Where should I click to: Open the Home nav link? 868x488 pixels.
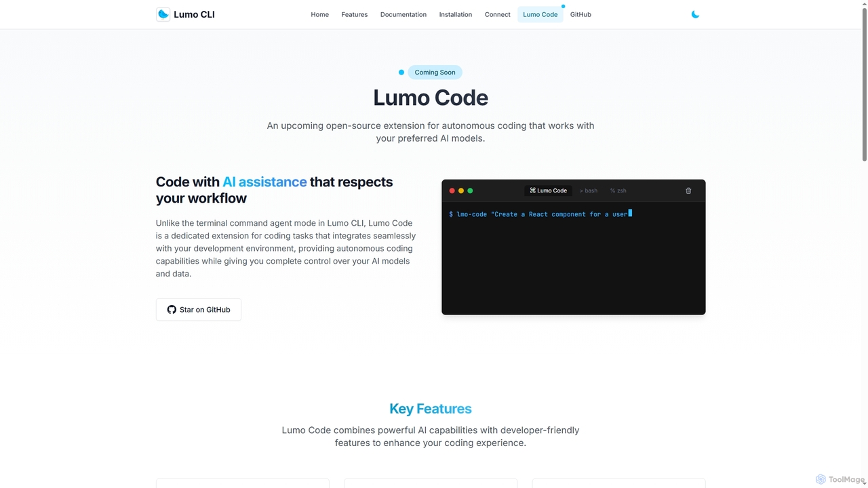[x=319, y=14]
